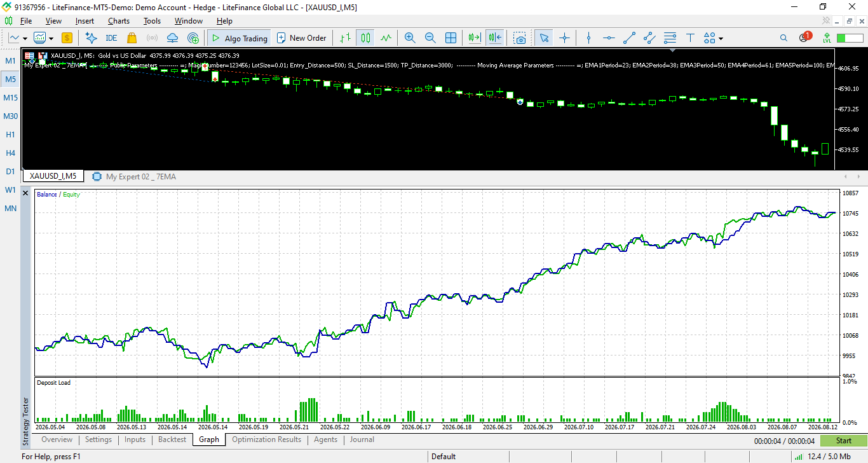This screenshot has width=868, height=463.
Task: Click the AI sparkle assistant icon
Action: pos(91,38)
